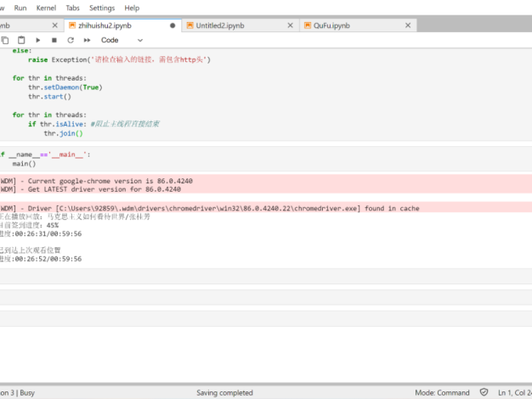This screenshot has width=532, height=399.
Task: Click the notebook icon on Untitled2.ipynb tab
Action: (x=190, y=25)
